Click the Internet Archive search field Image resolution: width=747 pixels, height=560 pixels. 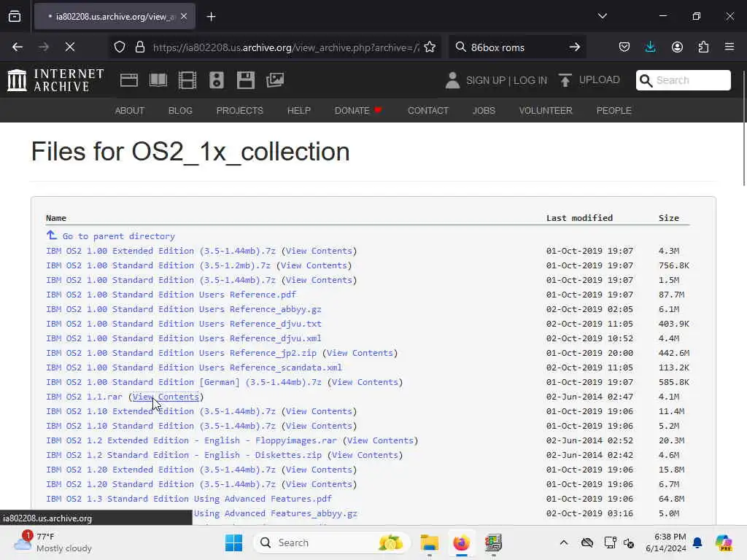pyautogui.click(x=683, y=80)
